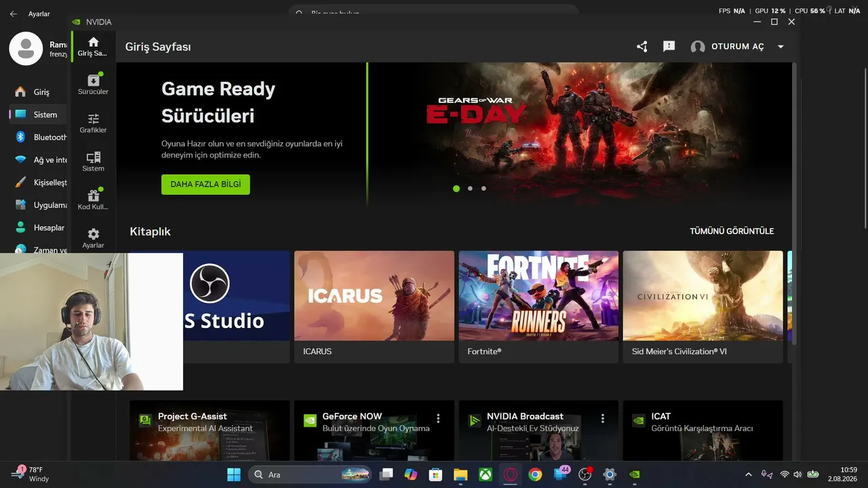Open the weather widget showing 78°F
The height and width of the screenshot is (488, 868).
tap(28, 474)
